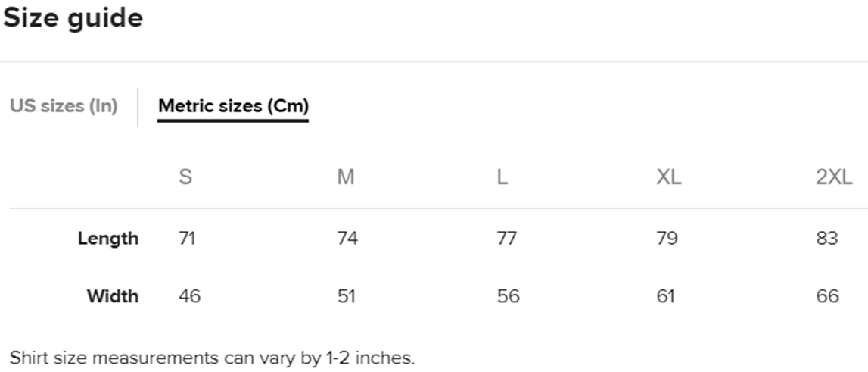Screen dimensions: 868x372
Task: Select the length value 77 for L
Action: (x=507, y=239)
